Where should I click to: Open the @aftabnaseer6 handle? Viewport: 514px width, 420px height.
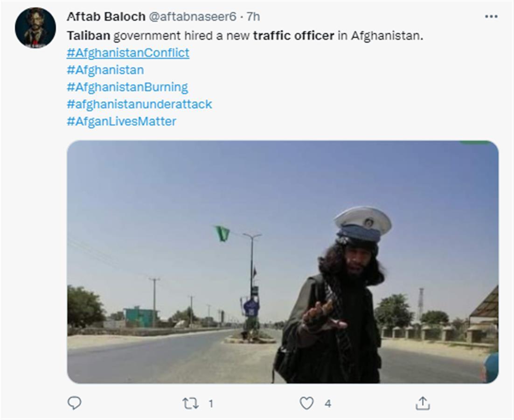(193, 16)
